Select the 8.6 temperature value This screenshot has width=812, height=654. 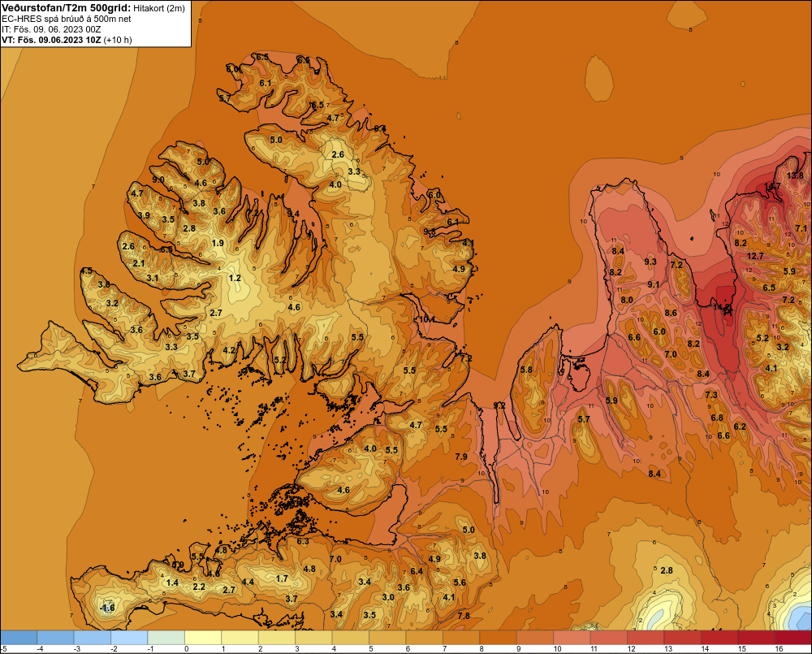click(x=671, y=313)
